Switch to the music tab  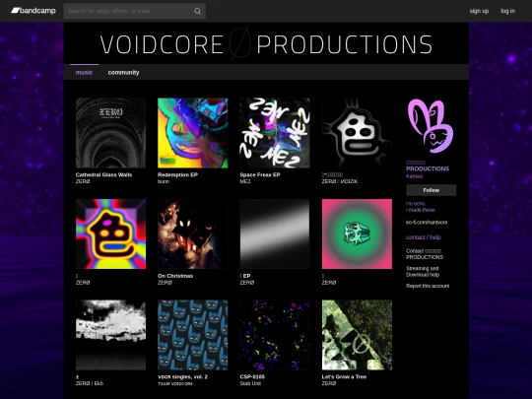point(84,72)
